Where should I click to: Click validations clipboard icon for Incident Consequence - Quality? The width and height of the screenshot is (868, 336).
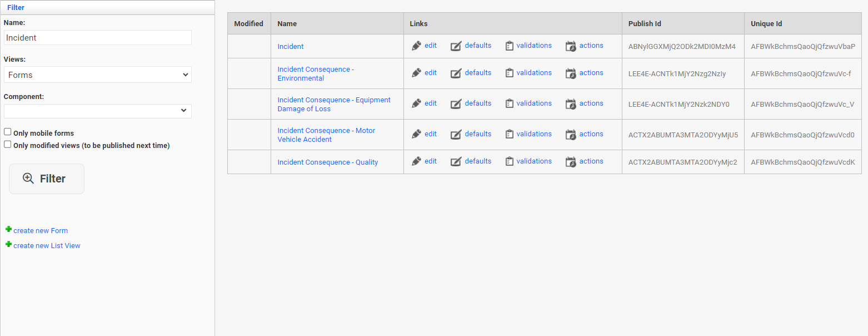pos(509,162)
